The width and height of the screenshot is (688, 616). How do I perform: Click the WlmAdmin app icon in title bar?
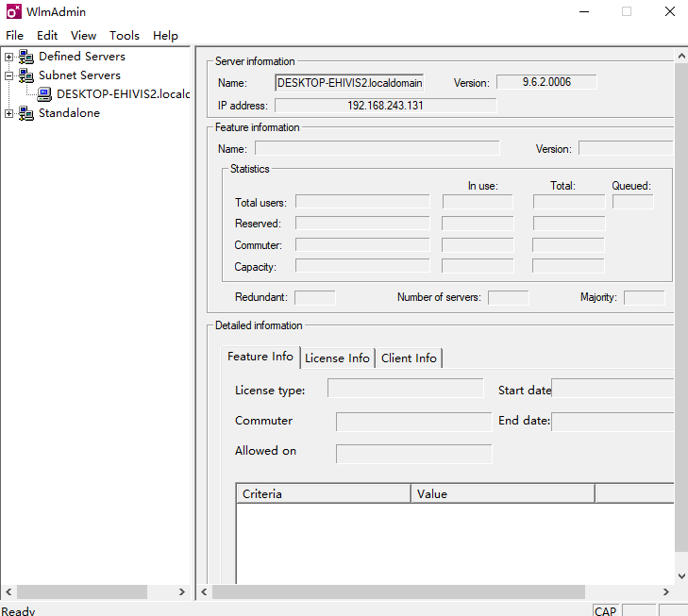click(12, 12)
